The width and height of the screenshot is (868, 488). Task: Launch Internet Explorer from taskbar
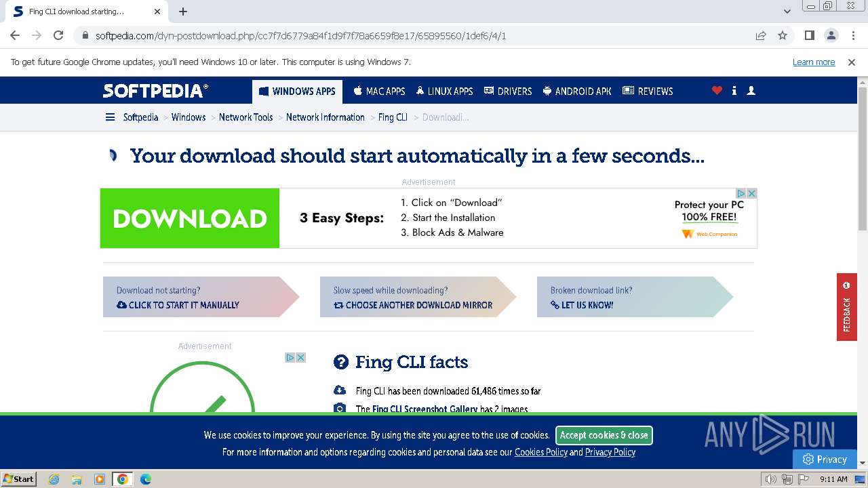click(x=54, y=479)
